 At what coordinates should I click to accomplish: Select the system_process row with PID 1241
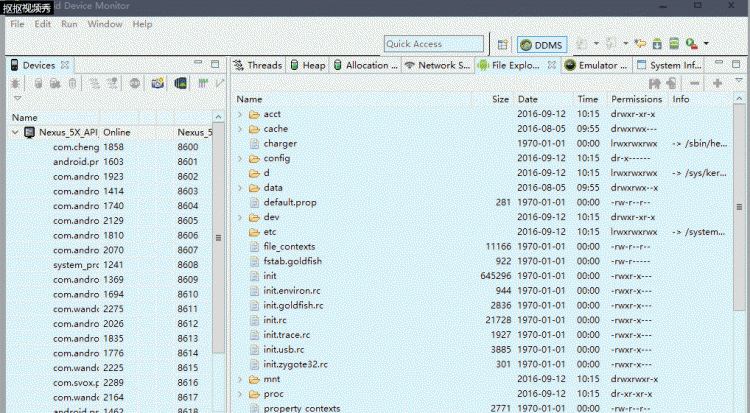click(110, 265)
